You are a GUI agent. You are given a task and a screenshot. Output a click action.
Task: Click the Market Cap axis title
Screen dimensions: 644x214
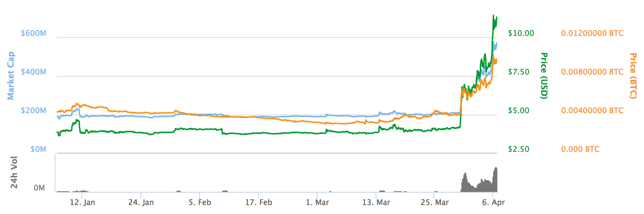coord(11,76)
